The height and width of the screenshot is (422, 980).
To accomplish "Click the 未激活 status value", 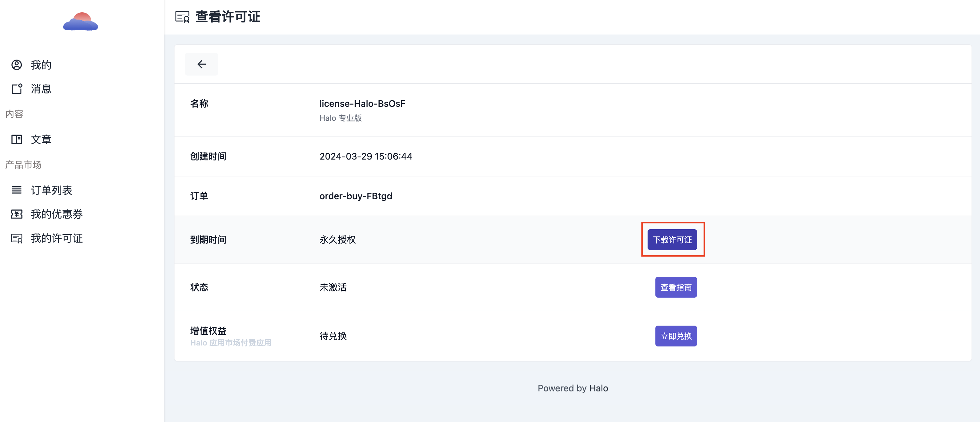I will [x=333, y=287].
